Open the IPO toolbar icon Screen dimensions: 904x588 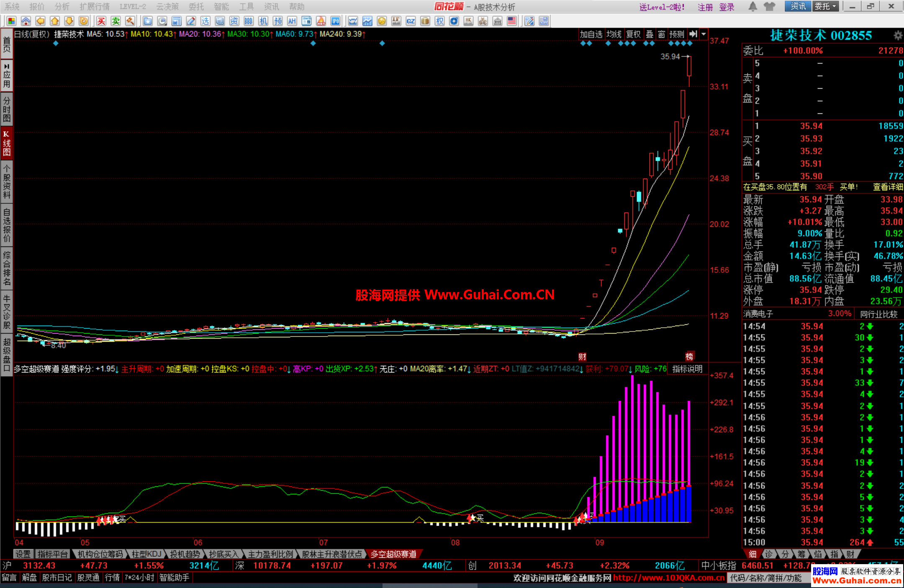[335, 21]
